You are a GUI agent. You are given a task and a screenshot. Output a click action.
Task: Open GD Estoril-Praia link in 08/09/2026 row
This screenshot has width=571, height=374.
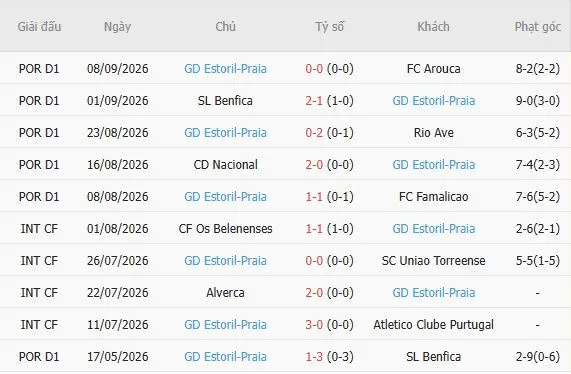tap(225, 68)
